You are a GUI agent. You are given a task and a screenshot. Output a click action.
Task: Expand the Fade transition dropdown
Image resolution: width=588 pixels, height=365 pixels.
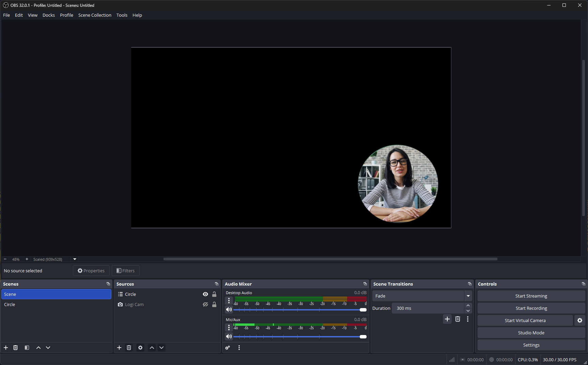468,296
